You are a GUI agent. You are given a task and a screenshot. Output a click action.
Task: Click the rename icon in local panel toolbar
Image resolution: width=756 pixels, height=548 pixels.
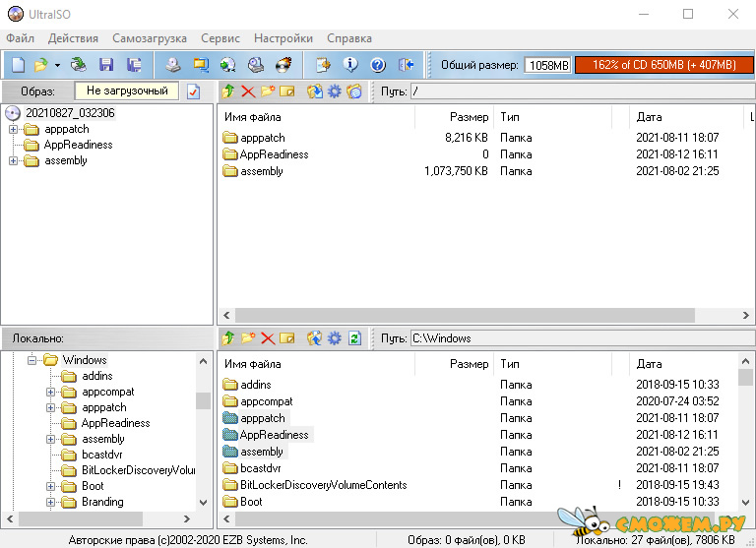click(286, 338)
